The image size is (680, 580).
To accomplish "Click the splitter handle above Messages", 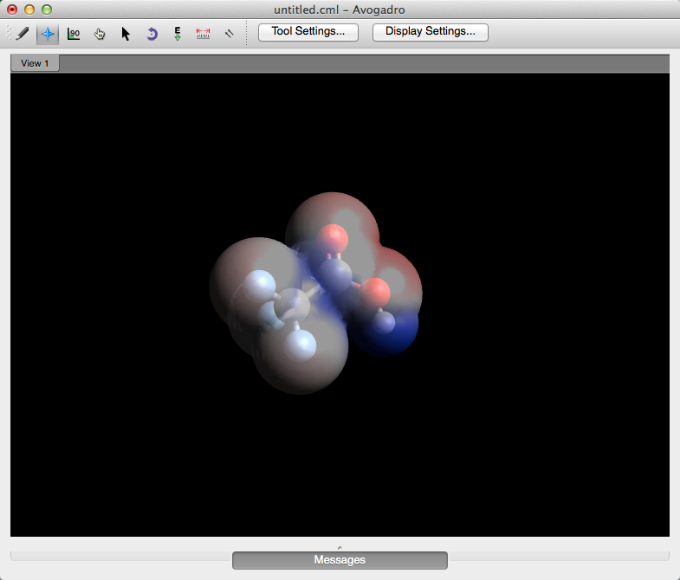I will click(339, 546).
